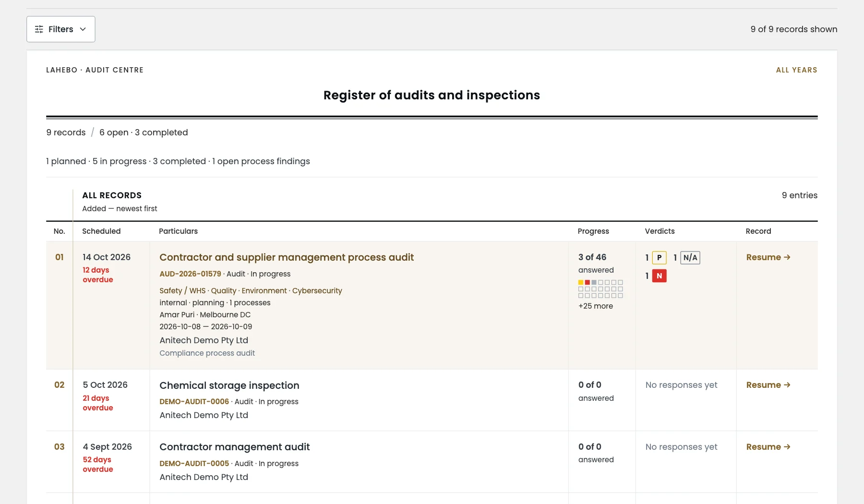Click the Progress column header
The width and height of the screenshot is (864, 504).
pyautogui.click(x=593, y=231)
